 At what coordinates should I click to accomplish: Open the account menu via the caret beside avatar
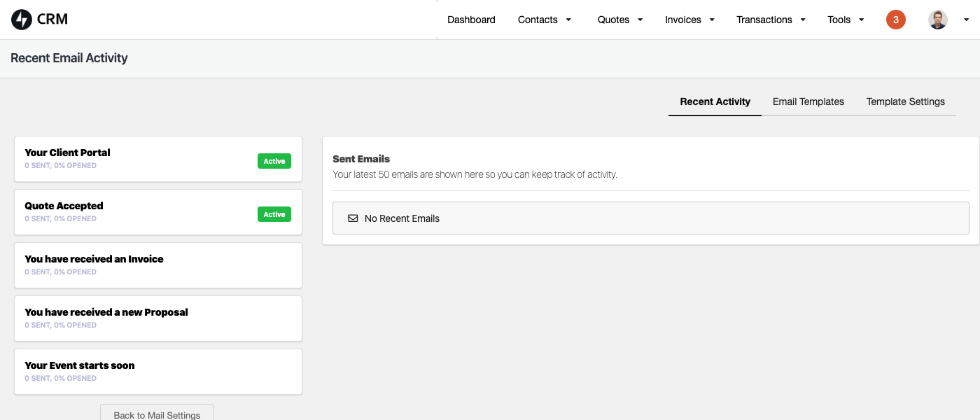tap(966, 20)
